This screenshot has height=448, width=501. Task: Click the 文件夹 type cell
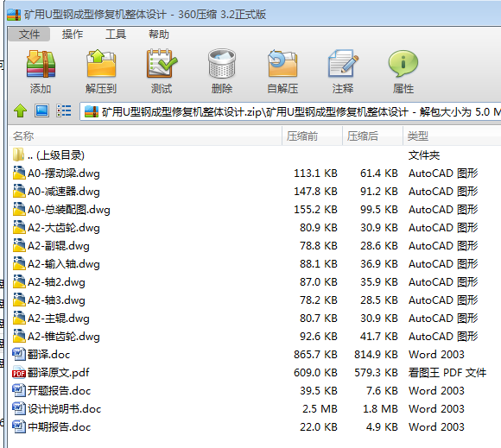point(424,155)
